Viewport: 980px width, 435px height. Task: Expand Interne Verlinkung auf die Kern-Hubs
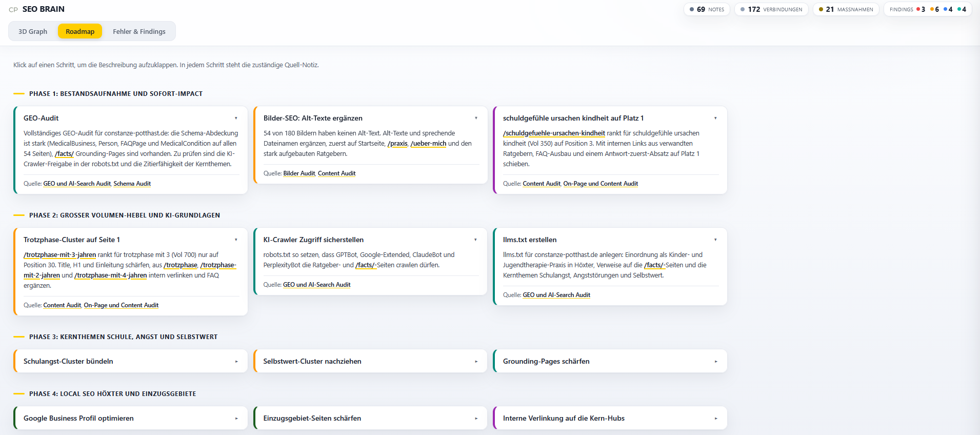[x=610, y=418]
